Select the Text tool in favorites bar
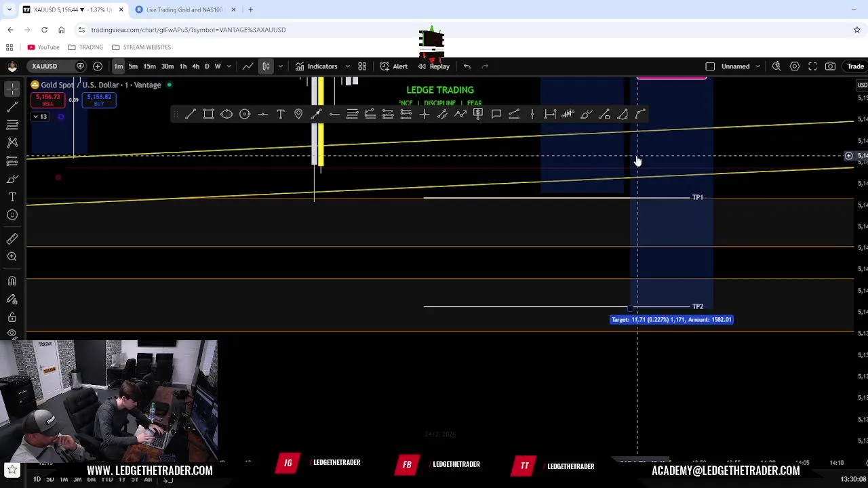The image size is (868, 488). [281, 115]
